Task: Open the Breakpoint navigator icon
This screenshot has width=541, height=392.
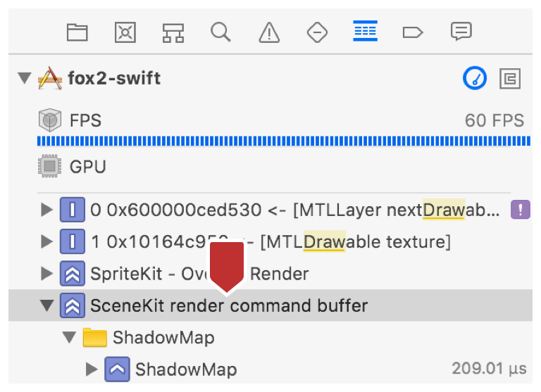Action: (413, 32)
